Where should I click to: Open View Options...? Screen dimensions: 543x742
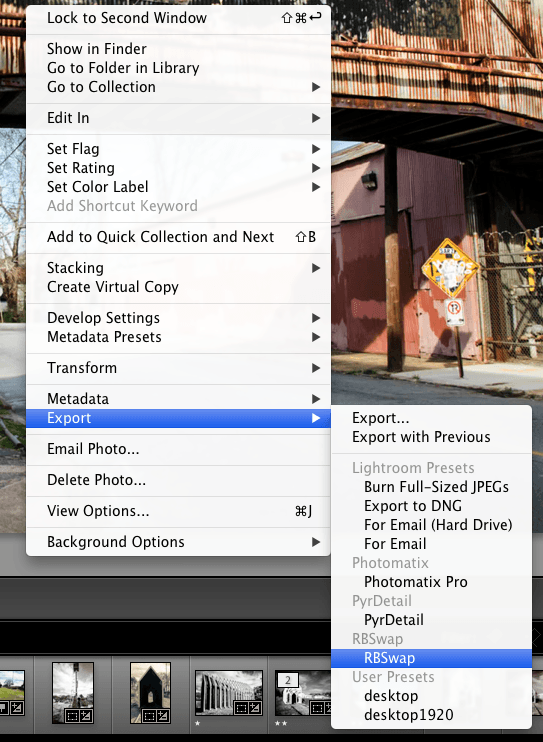[x=178, y=511]
